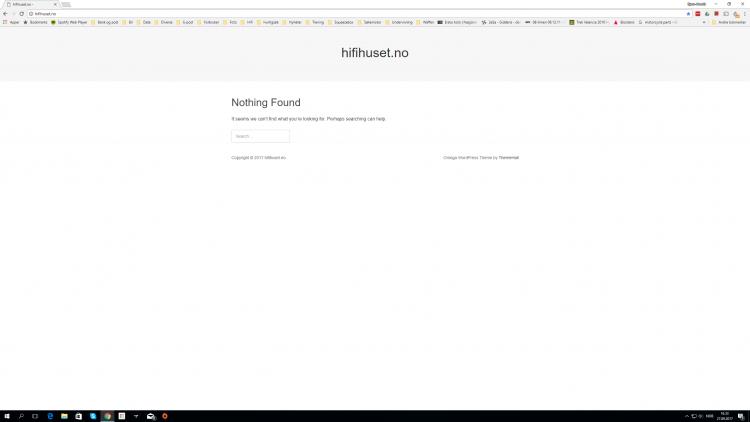This screenshot has width=750, height=422.
Task: Open the orange round app in taskbar
Action: (165, 416)
